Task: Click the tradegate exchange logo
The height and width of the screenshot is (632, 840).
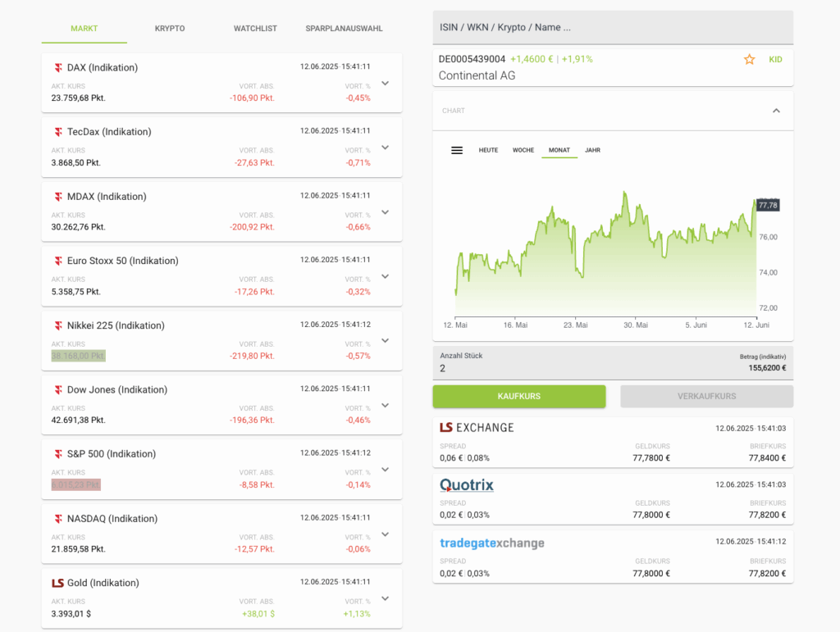Action: click(492, 543)
